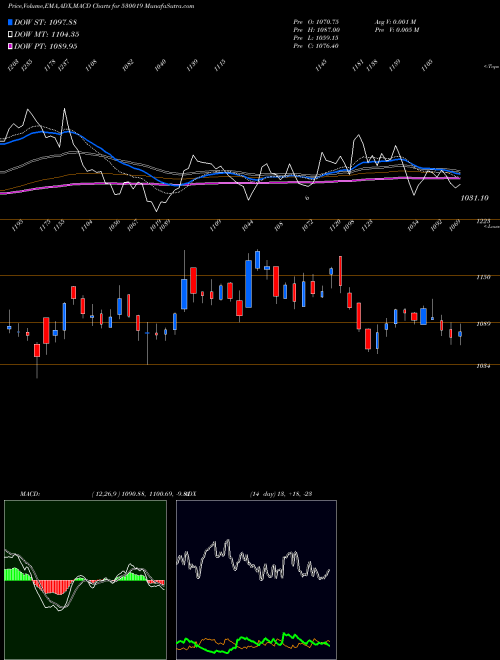The width and height of the screenshot is (500, 660).
Task: Click the ADX (14 day) values text
Action: (x=281, y=494)
